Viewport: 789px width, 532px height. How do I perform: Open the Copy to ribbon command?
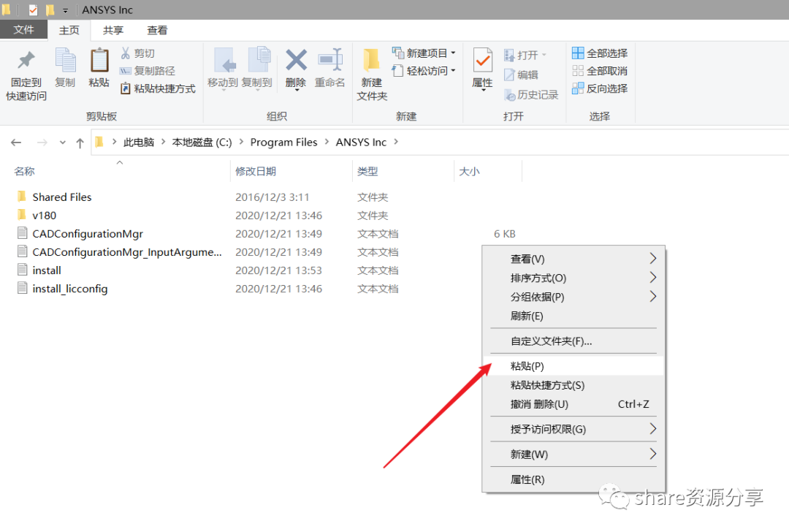tap(257, 68)
